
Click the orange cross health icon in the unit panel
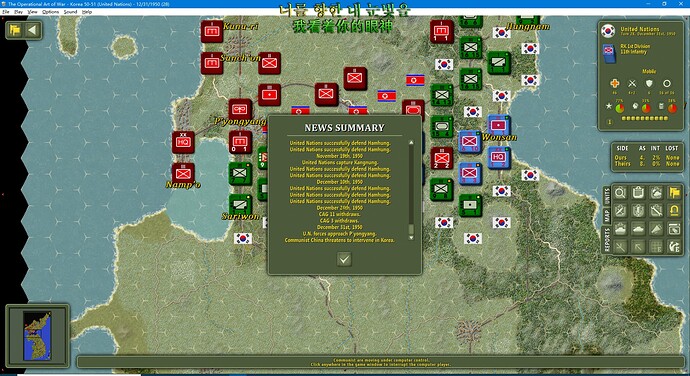(x=614, y=83)
